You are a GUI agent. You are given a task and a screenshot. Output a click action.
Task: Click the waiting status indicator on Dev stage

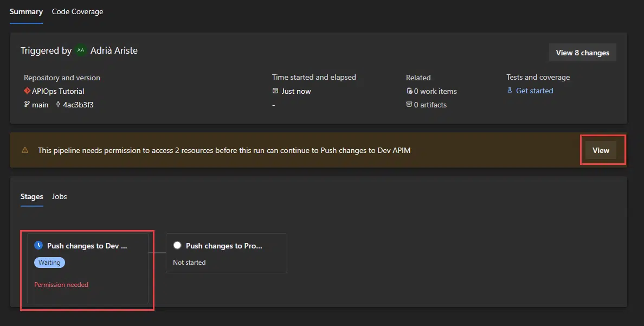[38, 245]
